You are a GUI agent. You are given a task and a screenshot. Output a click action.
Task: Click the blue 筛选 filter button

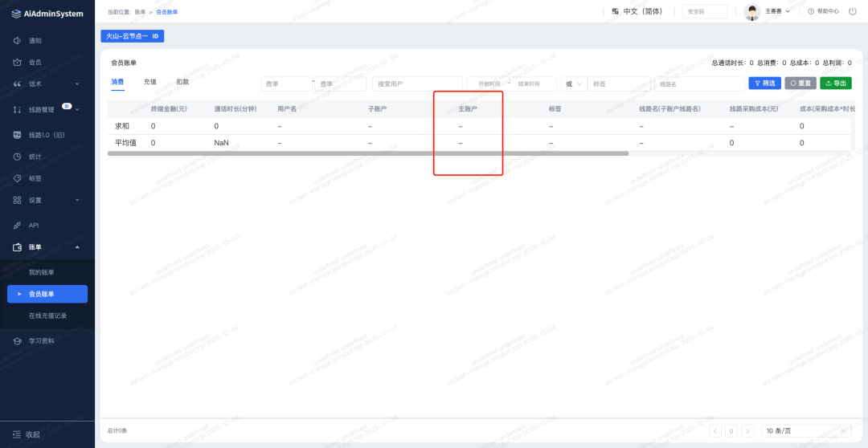click(x=764, y=83)
